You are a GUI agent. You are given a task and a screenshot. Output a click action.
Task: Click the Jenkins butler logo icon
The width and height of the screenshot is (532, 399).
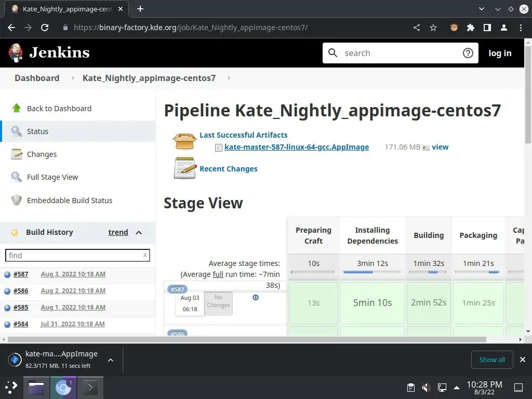pyautogui.click(x=16, y=52)
